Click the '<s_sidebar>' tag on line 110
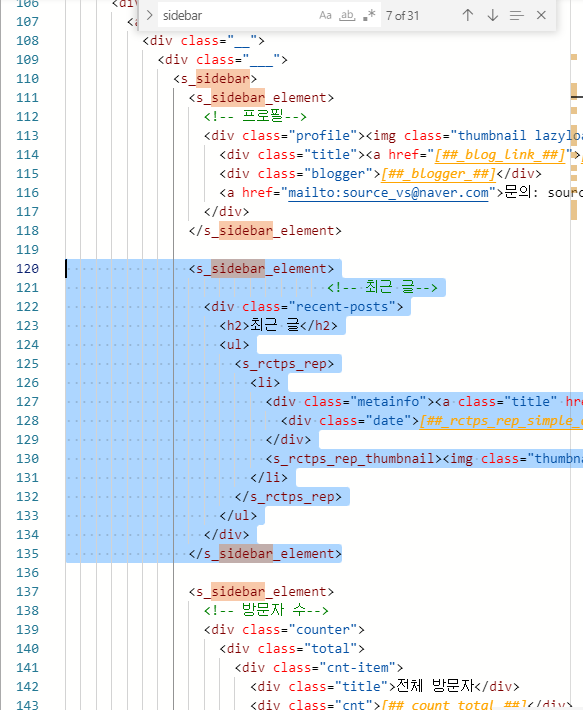Image resolution: width=583 pixels, height=710 pixels. (x=215, y=79)
